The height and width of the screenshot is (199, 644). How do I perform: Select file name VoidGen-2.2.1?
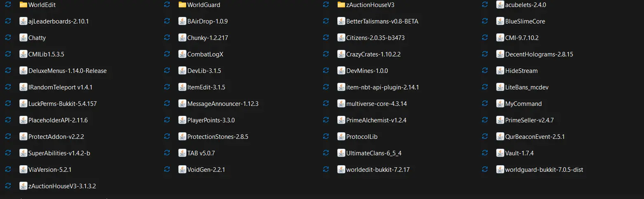click(x=206, y=170)
